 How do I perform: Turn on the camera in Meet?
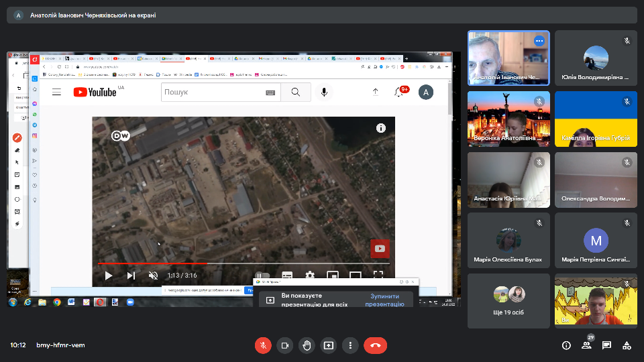[285, 345]
